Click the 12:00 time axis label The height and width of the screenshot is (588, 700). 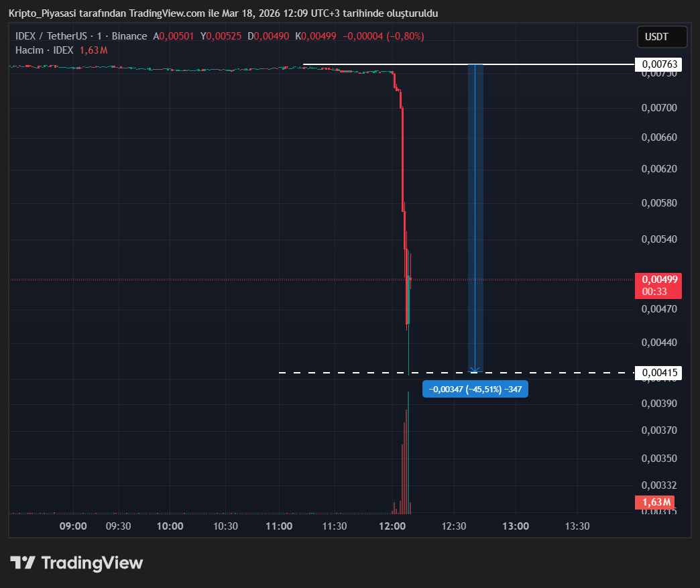click(x=392, y=526)
